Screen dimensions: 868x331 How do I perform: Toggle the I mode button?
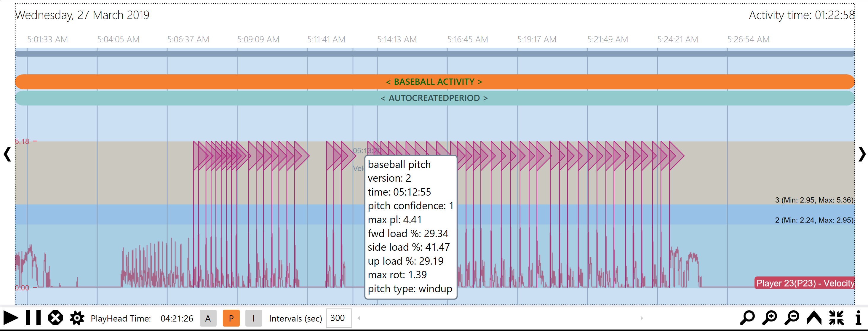pos(253,318)
